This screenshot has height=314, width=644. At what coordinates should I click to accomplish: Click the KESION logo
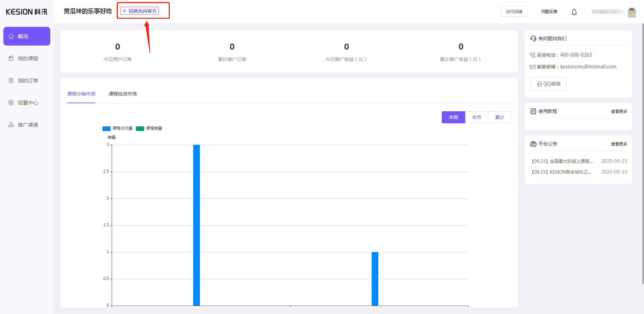pos(27,12)
